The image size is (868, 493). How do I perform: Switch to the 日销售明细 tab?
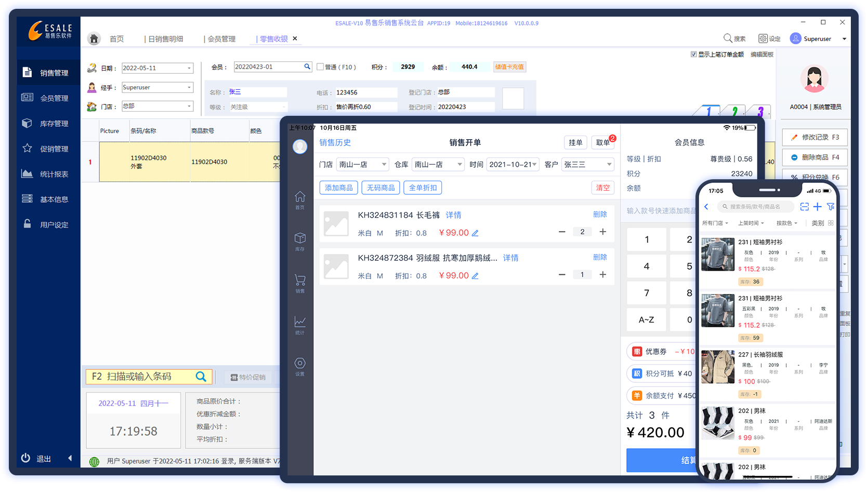[165, 39]
